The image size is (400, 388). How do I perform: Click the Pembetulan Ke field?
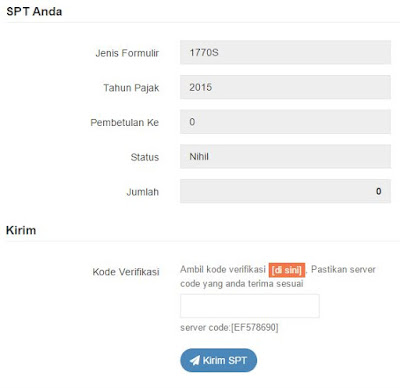[286, 122]
